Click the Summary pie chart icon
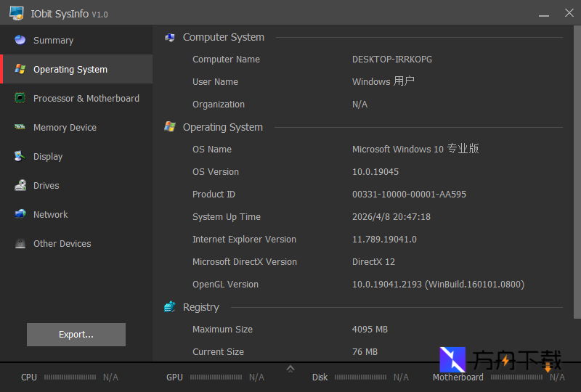This screenshot has width=581, height=392. (20, 40)
